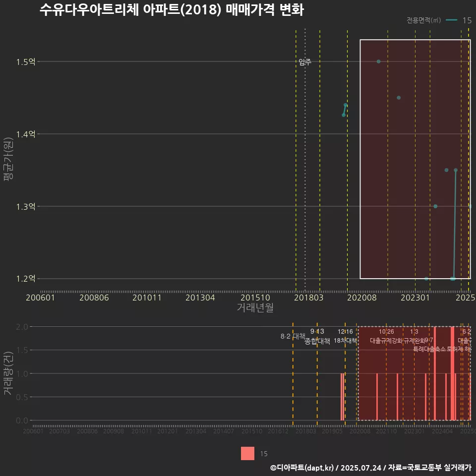Click volume chart x-axis label 200703

tap(59, 431)
